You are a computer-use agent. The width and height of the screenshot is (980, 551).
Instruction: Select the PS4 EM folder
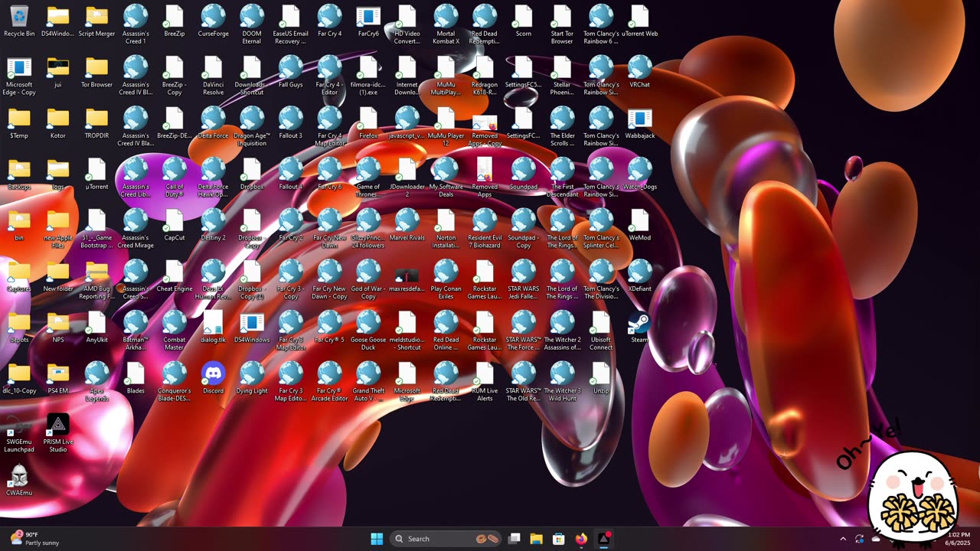pyautogui.click(x=58, y=379)
